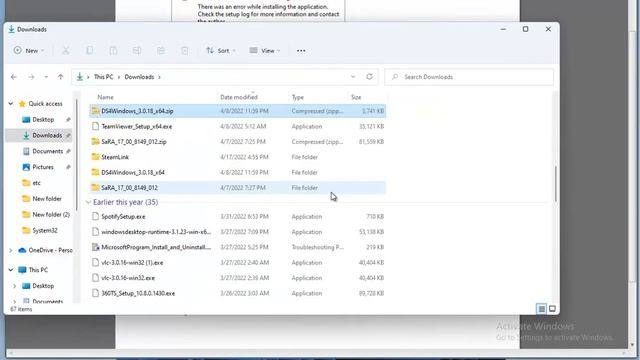Image resolution: width=640 pixels, height=360 pixels.
Task: Click the Copy icon in toolbar
Action: pyautogui.click(x=89, y=51)
